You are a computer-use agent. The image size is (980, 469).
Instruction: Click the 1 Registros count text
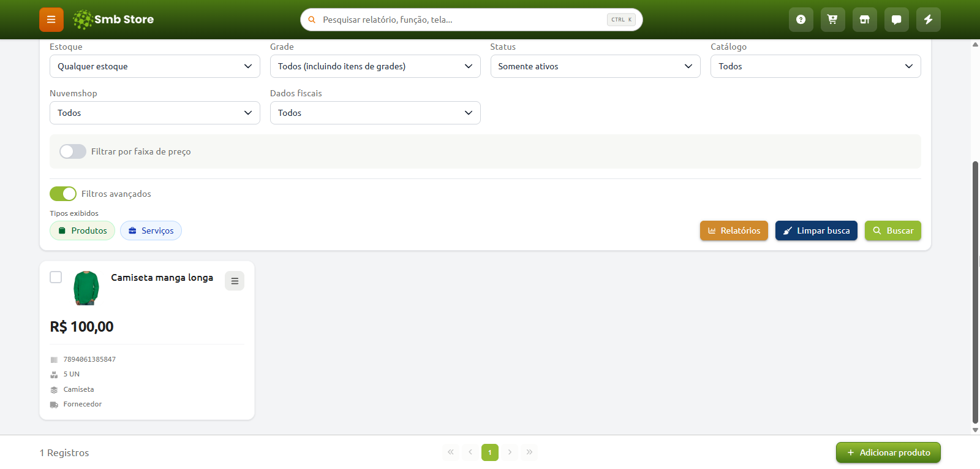[64, 452]
